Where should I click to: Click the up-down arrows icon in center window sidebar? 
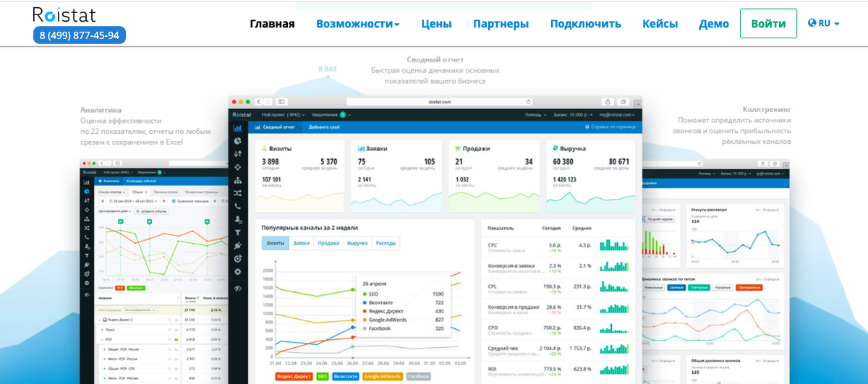[237, 153]
